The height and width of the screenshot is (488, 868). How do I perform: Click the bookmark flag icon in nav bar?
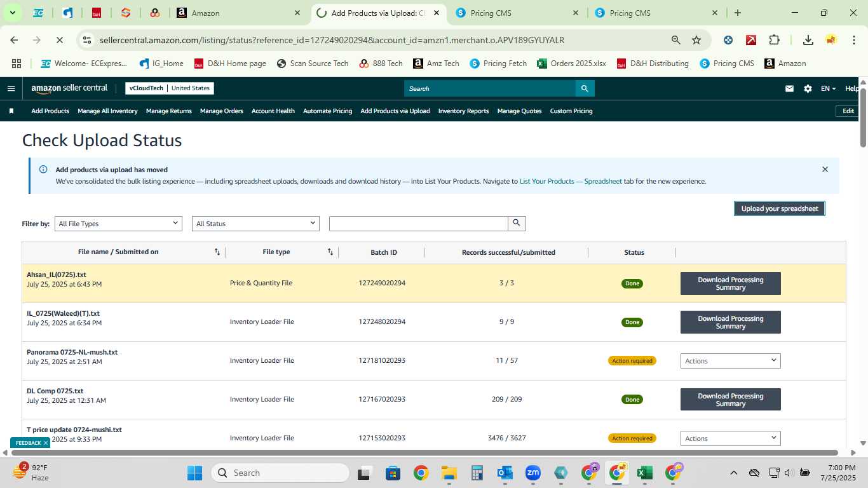click(x=11, y=111)
